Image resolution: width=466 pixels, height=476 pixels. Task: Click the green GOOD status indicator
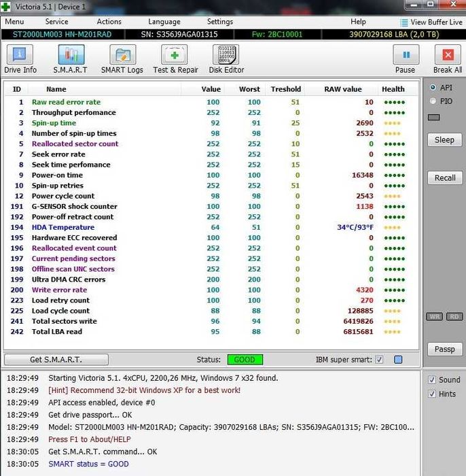point(245,360)
